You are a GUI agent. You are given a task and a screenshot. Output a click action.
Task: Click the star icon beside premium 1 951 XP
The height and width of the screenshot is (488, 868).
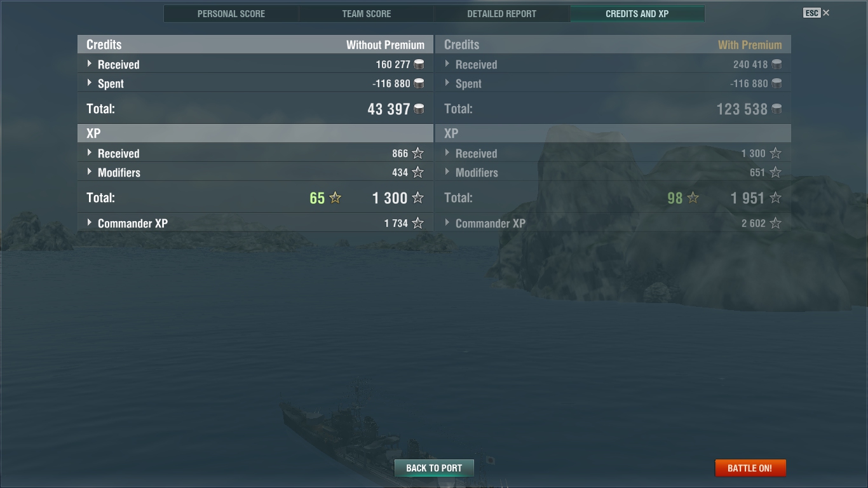coord(775,198)
